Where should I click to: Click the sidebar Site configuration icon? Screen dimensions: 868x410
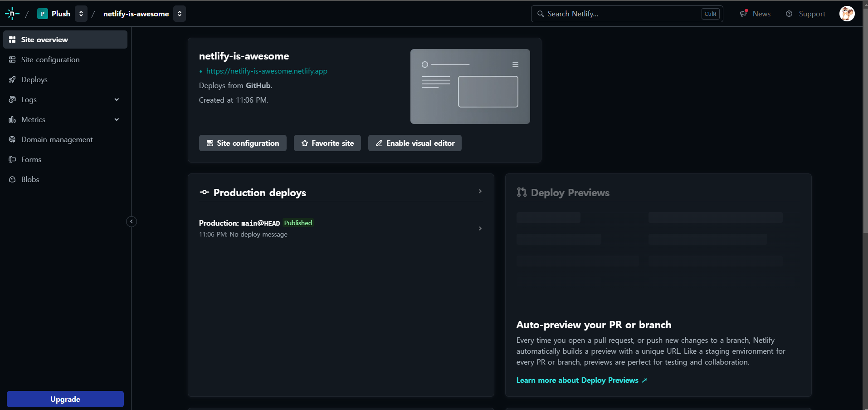coord(12,59)
